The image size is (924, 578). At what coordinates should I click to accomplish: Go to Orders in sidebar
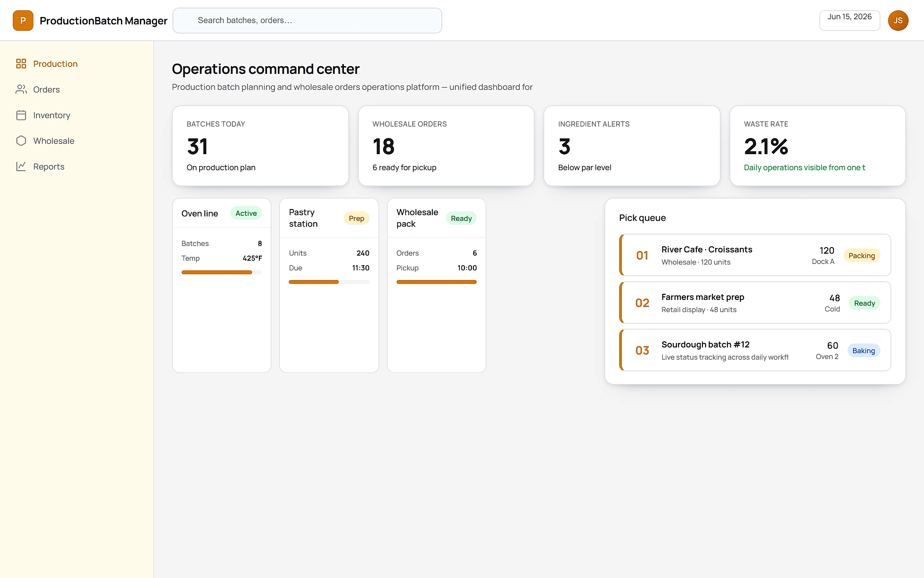(77, 90)
